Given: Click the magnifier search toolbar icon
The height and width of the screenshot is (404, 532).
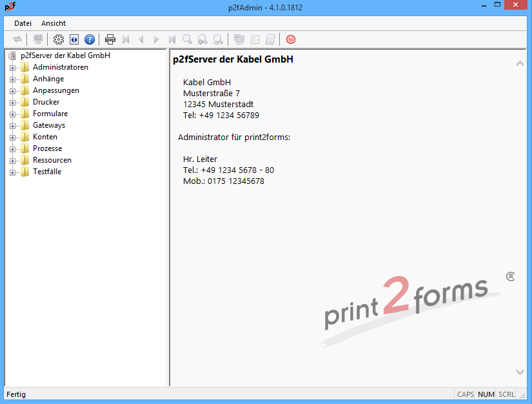Looking at the screenshot, I should click(187, 39).
